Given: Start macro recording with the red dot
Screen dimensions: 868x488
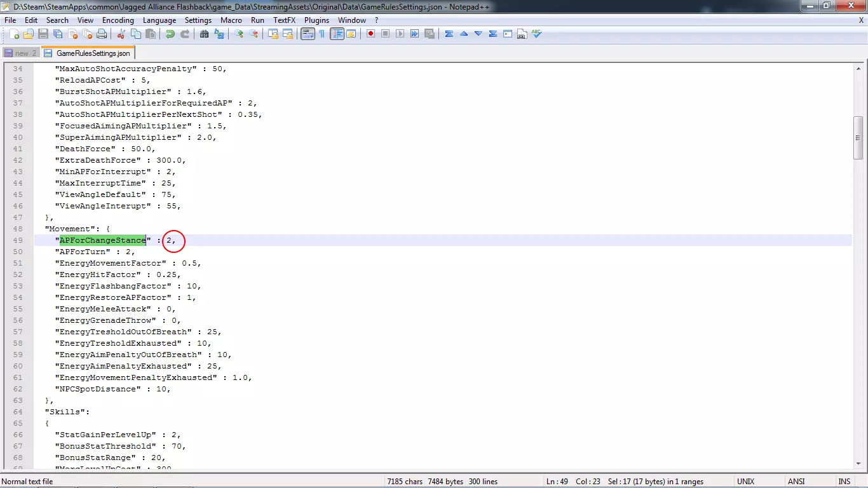Looking at the screenshot, I should click(370, 34).
